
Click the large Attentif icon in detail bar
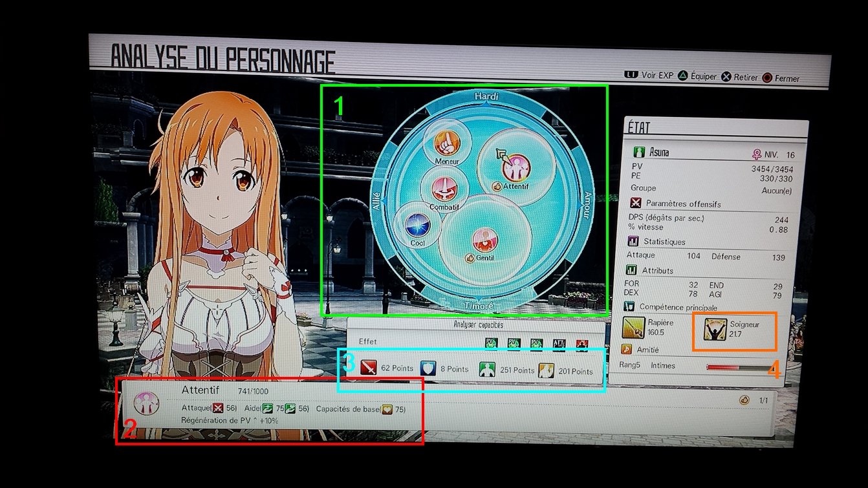pos(146,403)
